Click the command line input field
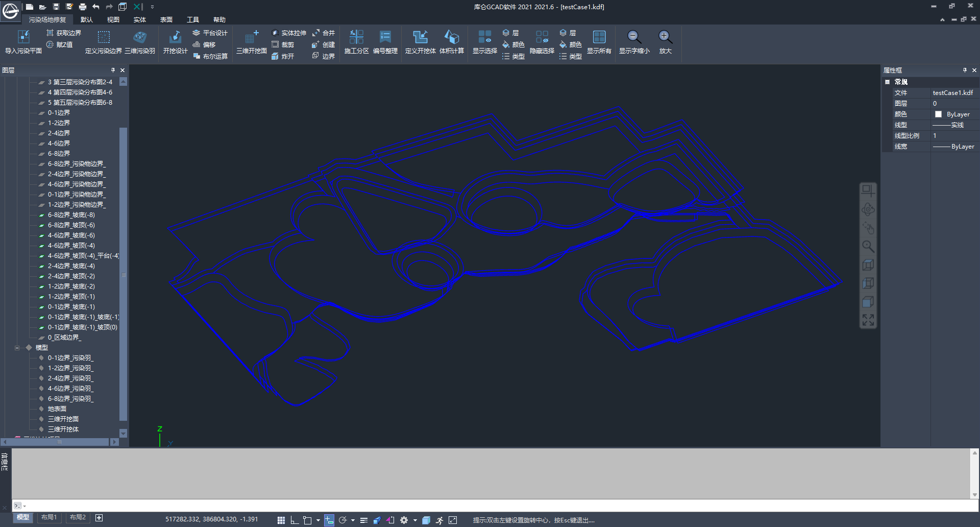The image size is (980, 527). click(x=495, y=506)
